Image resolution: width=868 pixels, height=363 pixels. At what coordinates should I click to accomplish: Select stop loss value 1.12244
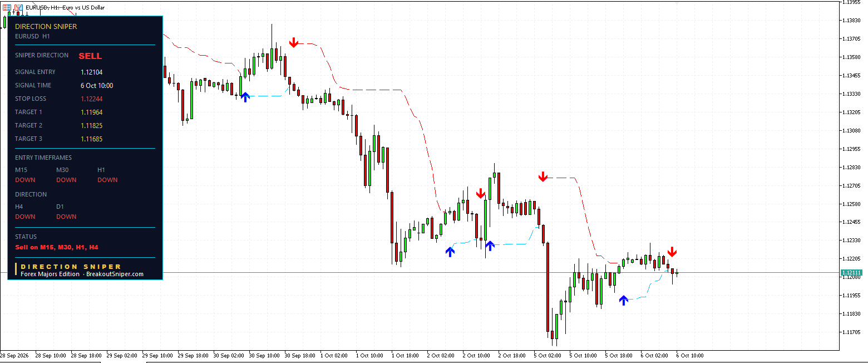point(91,99)
